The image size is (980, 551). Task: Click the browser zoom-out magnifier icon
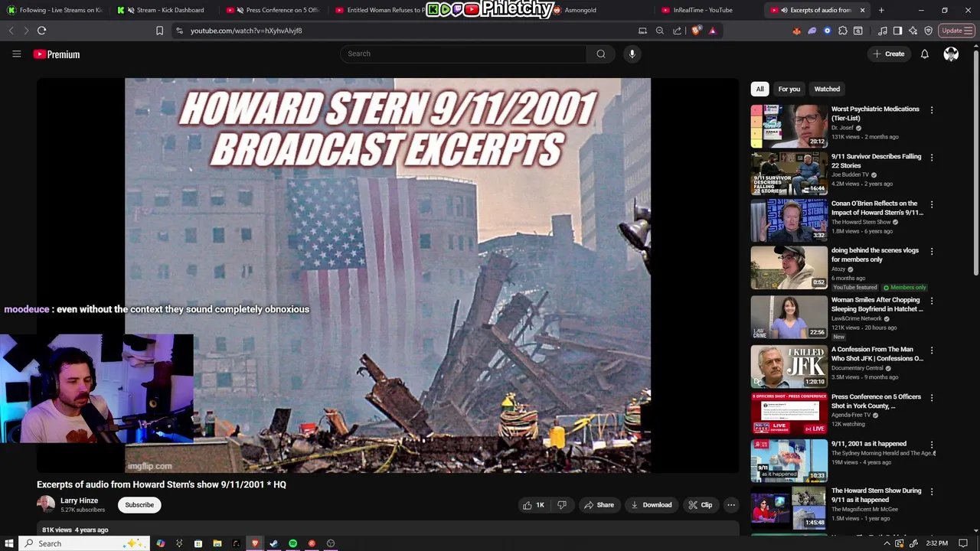click(660, 31)
